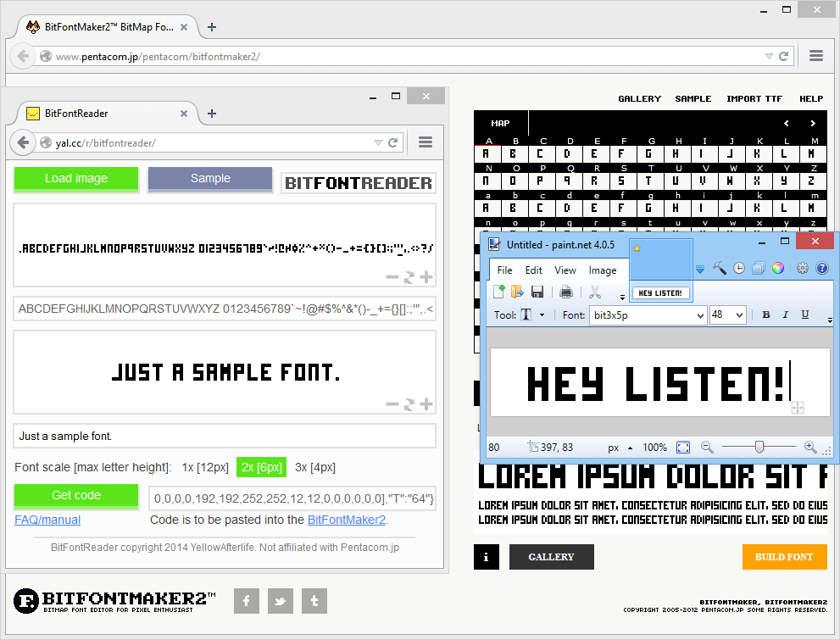Open the Colors wheel in paint.net
Image resolution: width=840 pixels, height=640 pixels.
tap(778, 268)
